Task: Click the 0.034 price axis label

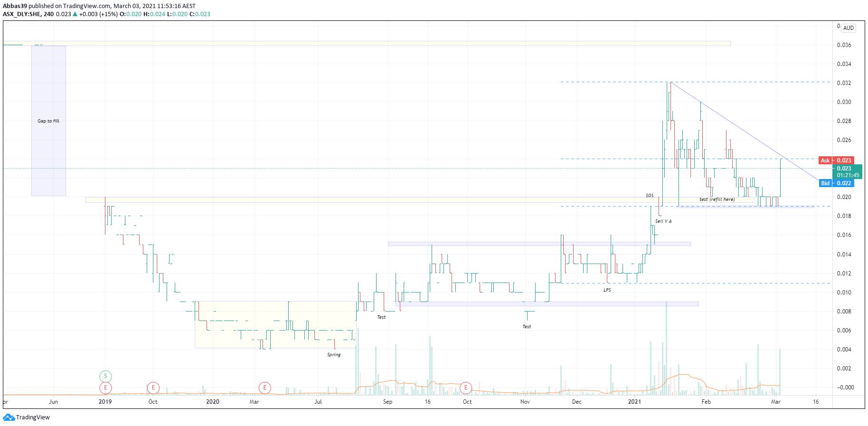Action: 844,64
